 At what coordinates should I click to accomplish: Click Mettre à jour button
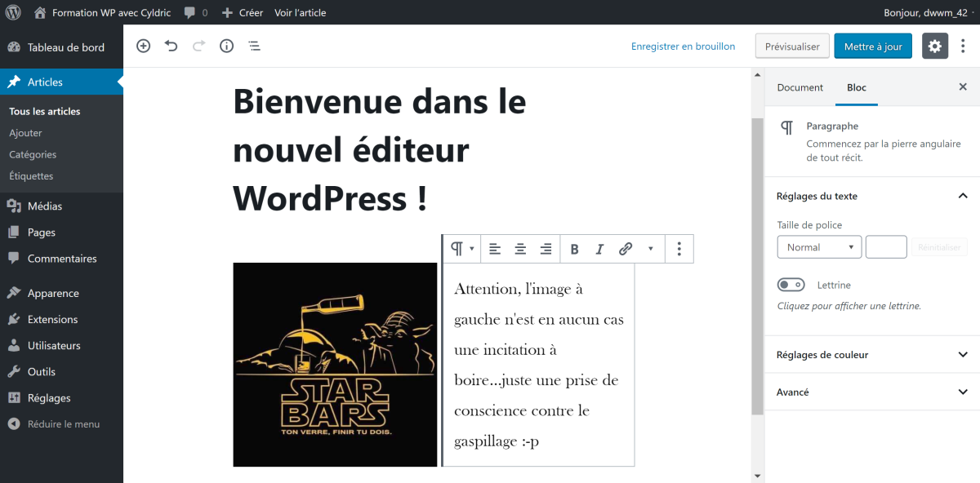[x=873, y=47]
